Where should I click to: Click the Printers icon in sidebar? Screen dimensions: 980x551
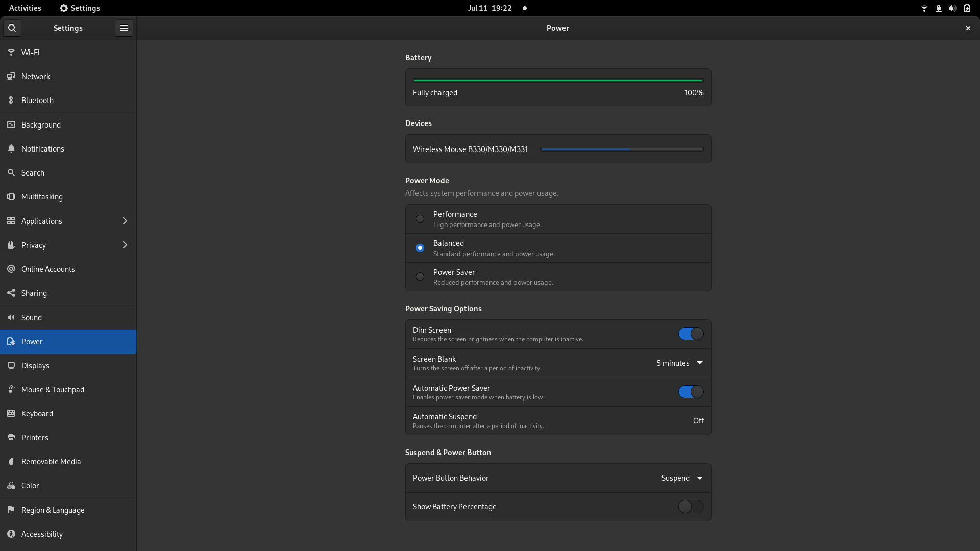pyautogui.click(x=11, y=438)
